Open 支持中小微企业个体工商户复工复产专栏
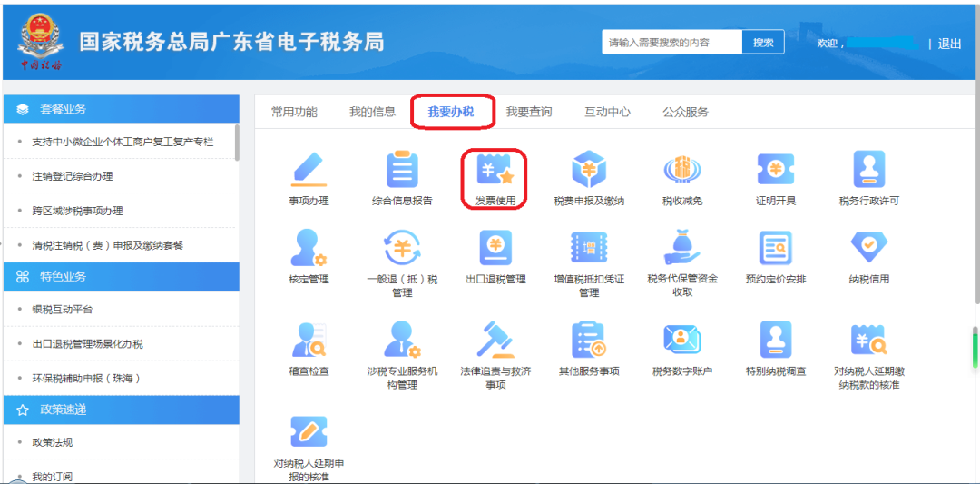980x484 pixels. coord(122,142)
